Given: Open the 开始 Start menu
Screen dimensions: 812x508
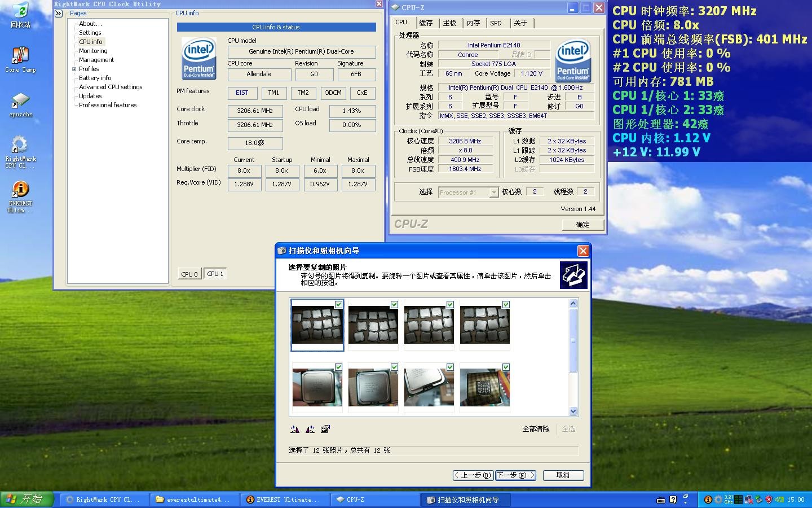Looking at the screenshot, I should (x=27, y=500).
